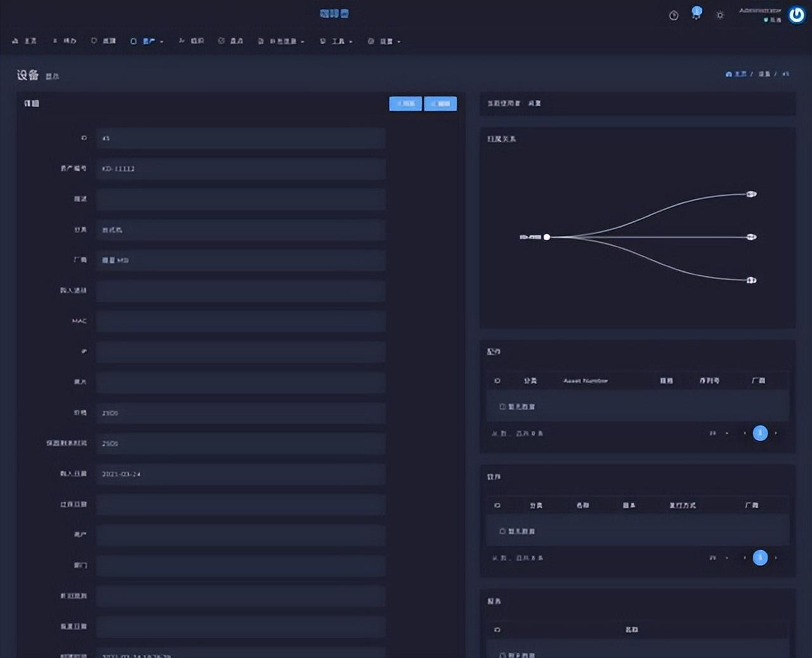This screenshot has width=812, height=658.
Task: Open page-size dropdown under software table
Action: pos(718,558)
